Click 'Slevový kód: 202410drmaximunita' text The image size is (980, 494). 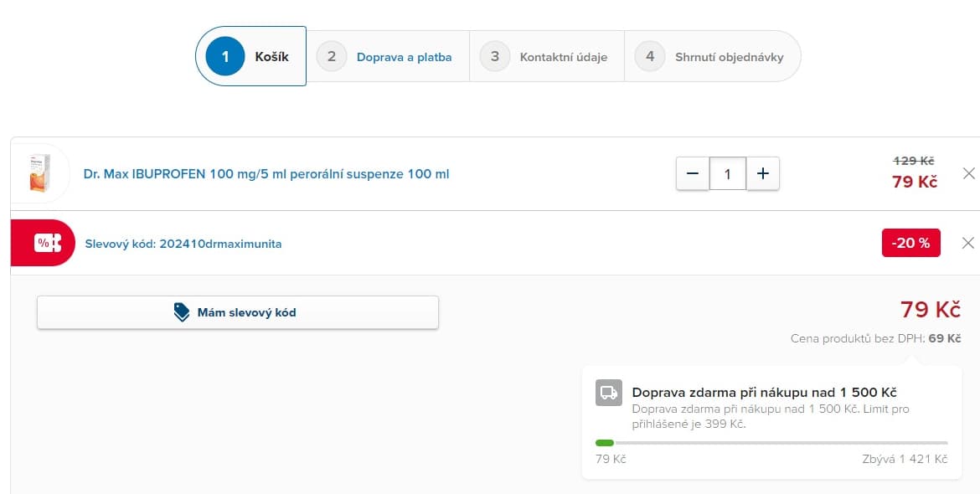pos(183,244)
